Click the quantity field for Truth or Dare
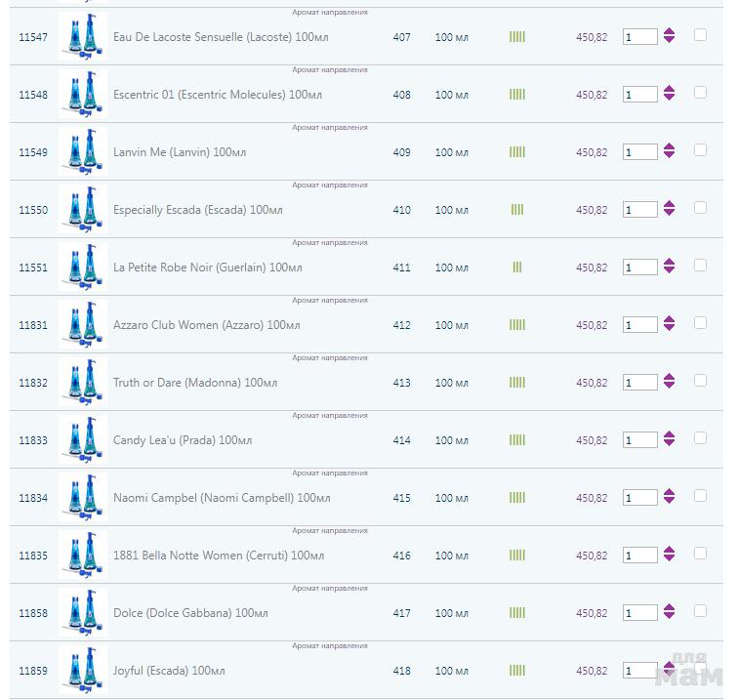 pos(639,383)
